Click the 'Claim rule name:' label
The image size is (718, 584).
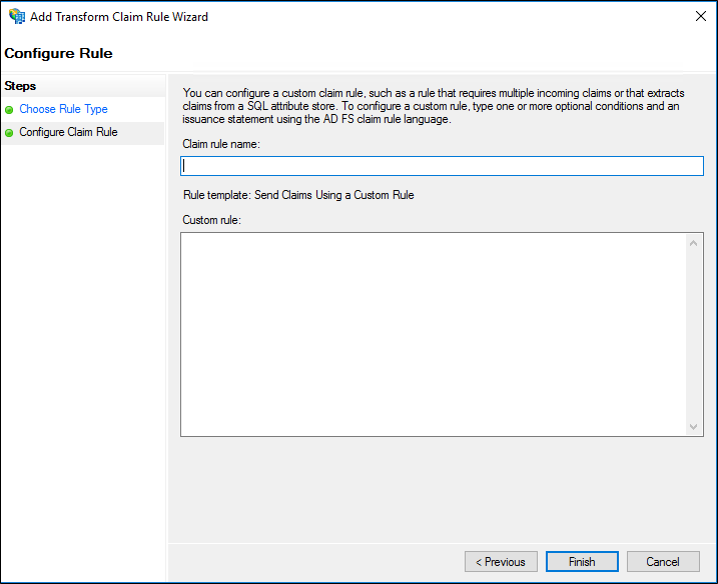click(x=221, y=144)
